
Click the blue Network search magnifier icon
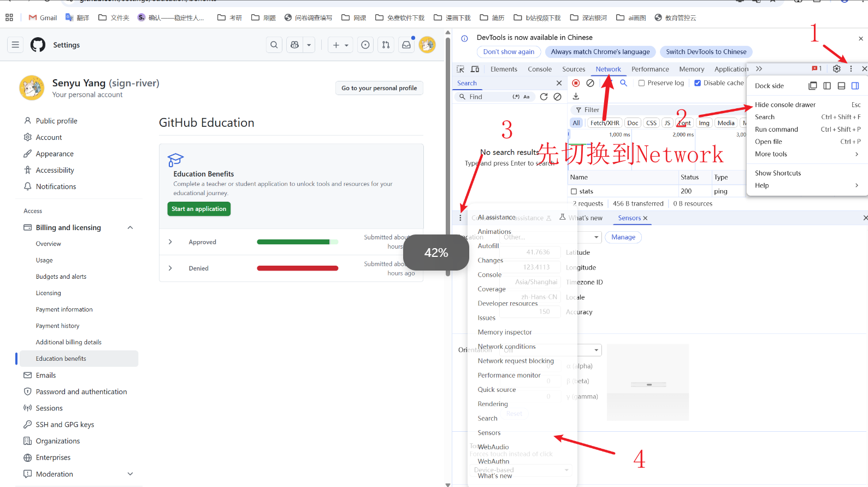[623, 83]
